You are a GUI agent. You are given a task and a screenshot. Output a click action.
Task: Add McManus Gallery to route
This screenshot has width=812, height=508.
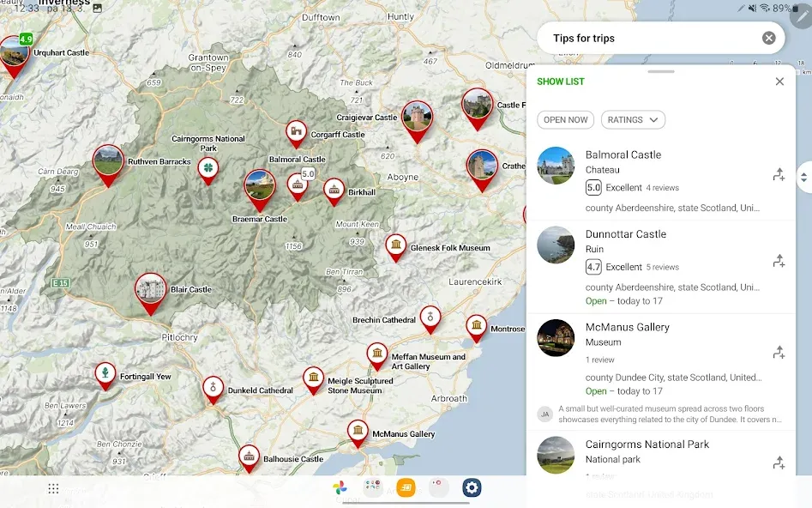[x=779, y=353]
